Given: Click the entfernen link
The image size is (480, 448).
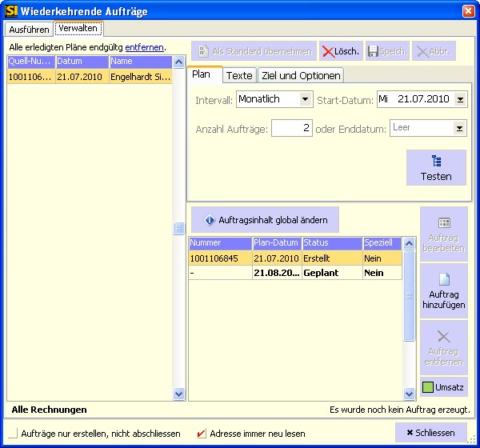Looking at the screenshot, I should point(144,48).
